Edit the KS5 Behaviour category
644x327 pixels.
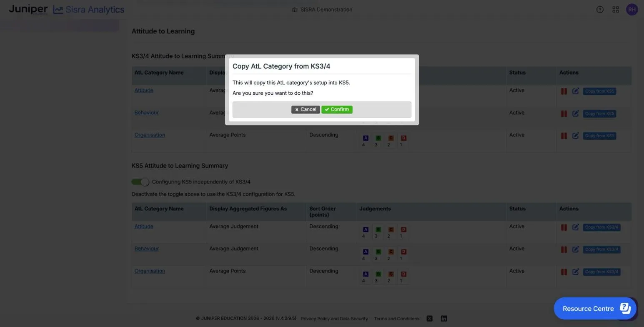click(576, 249)
